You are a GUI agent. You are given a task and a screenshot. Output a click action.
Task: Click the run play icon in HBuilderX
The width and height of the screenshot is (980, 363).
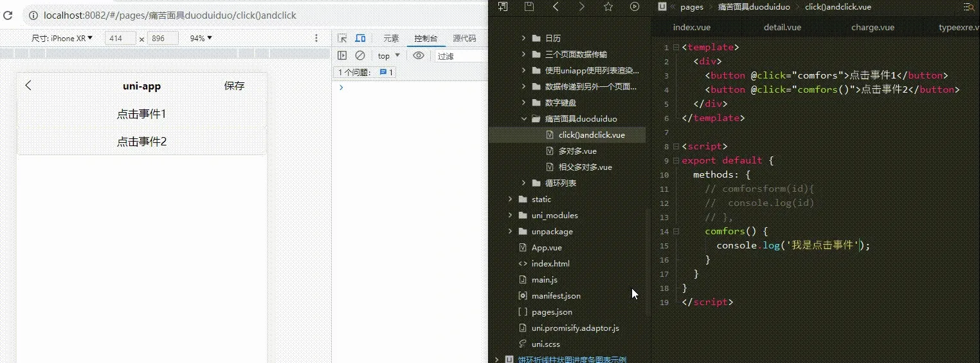(x=635, y=6)
